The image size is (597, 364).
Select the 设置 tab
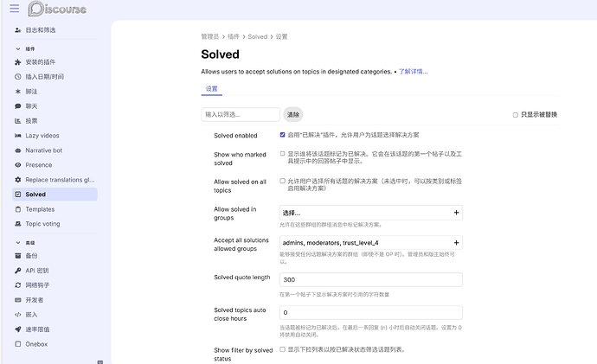pyautogui.click(x=212, y=89)
